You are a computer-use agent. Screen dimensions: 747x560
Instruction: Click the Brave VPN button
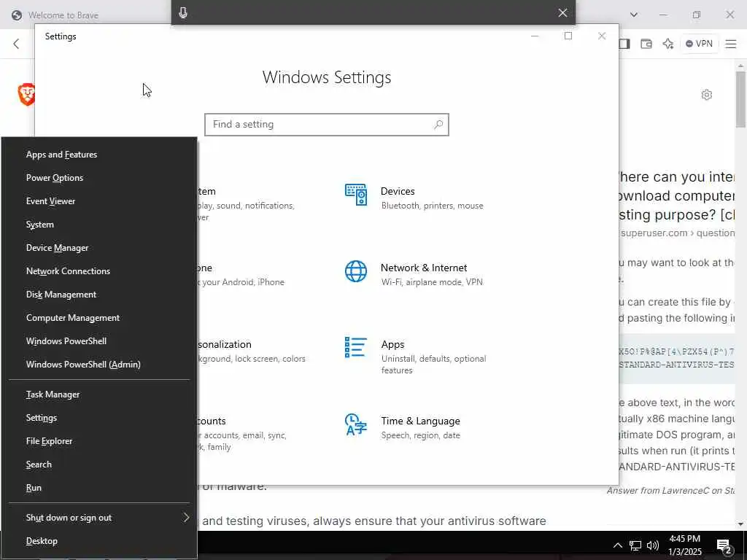[x=699, y=44]
